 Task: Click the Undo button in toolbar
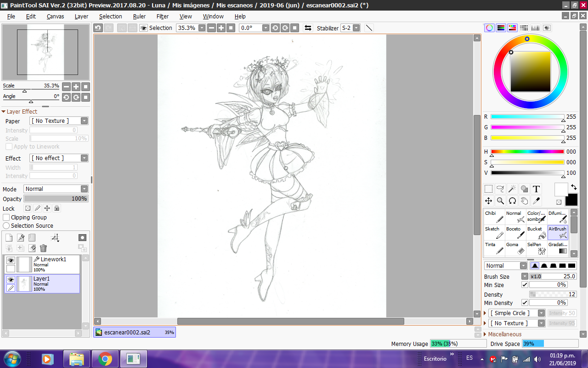click(x=98, y=28)
